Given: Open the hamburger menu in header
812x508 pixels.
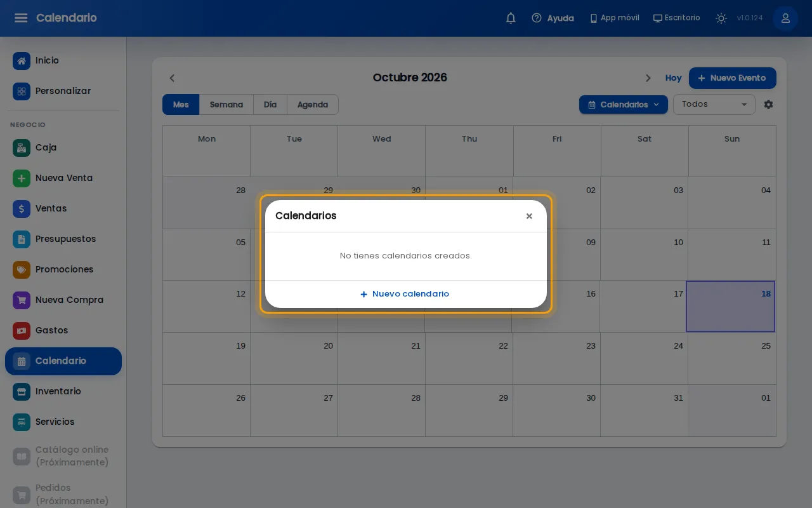Looking at the screenshot, I should click(21, 18).
